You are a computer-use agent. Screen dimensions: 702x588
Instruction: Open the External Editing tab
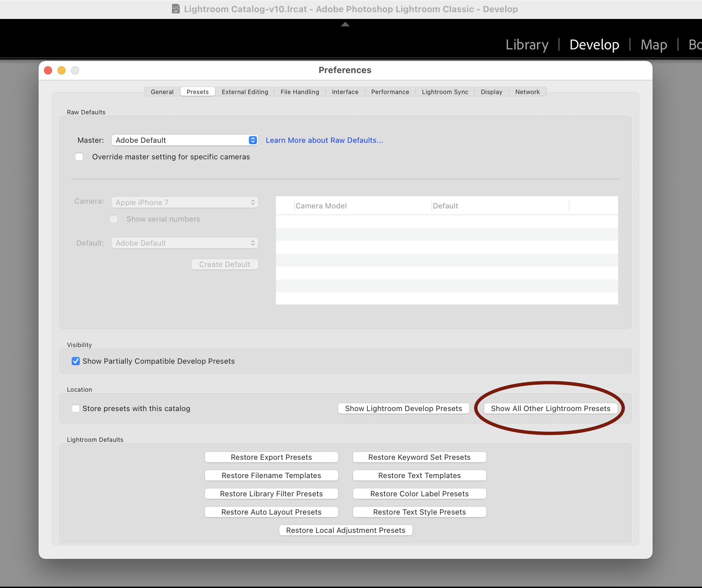[x=245, y=92]
